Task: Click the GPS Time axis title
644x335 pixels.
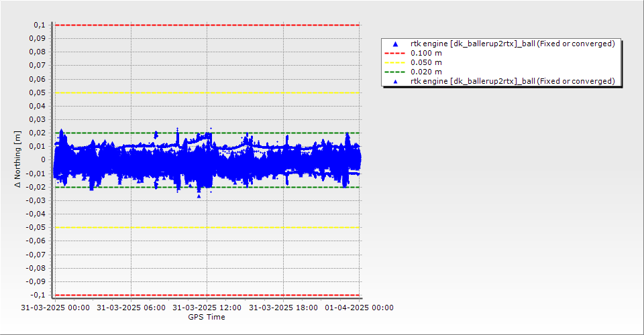Action: tap(207, 317)
